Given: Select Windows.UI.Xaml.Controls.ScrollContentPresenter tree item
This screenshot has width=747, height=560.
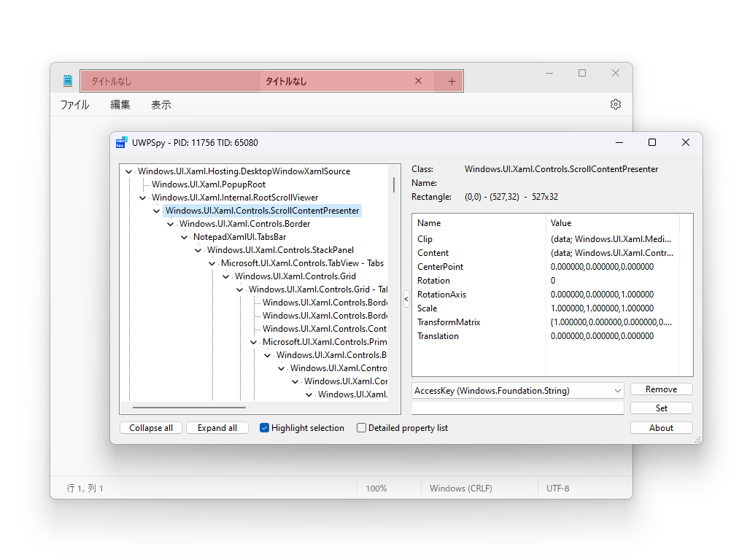Looking at the screenshot, I should pyautogui.click(x=262, y=211).
